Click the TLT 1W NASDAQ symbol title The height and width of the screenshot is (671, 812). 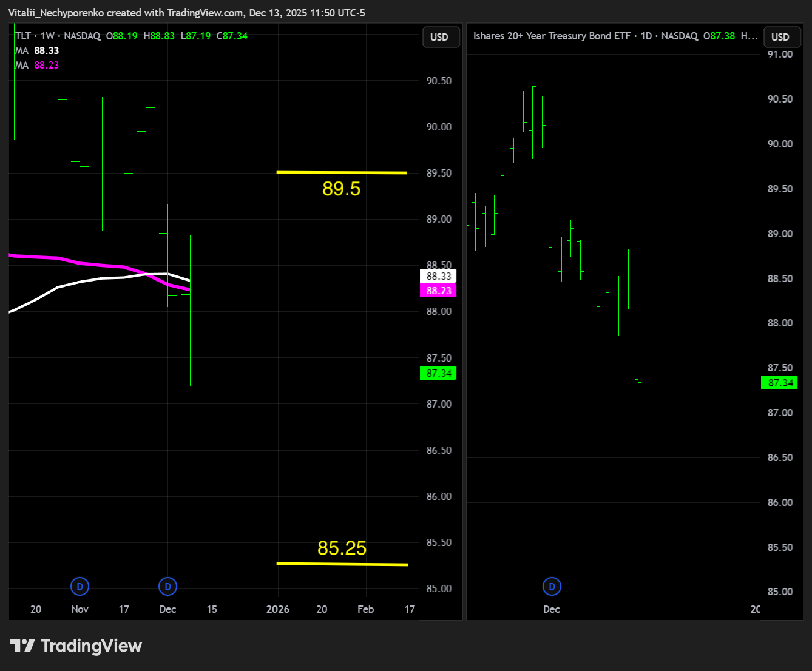coord(58,36)
